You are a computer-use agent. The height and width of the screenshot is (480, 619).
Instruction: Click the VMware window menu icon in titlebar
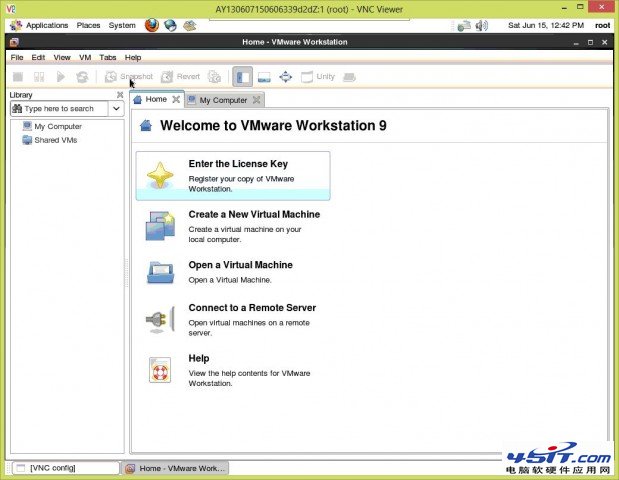pos(14,42)
